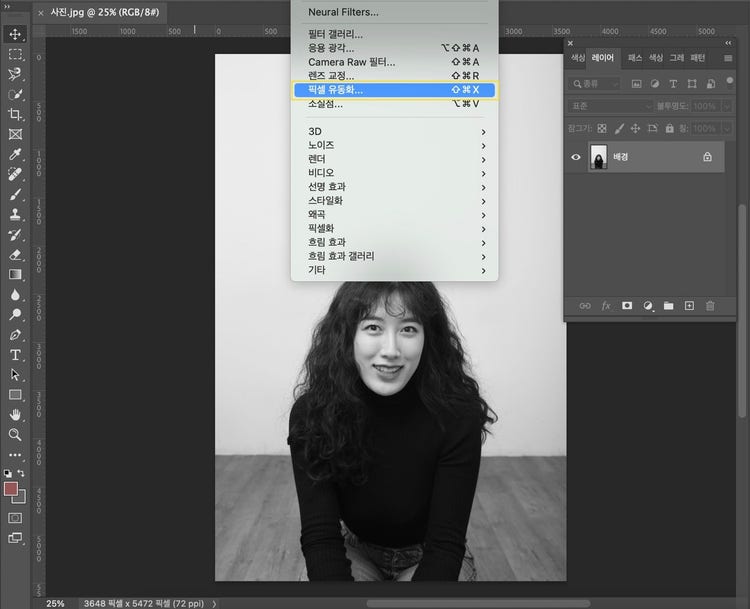Select the Blur tool

[x=15, y=294]
